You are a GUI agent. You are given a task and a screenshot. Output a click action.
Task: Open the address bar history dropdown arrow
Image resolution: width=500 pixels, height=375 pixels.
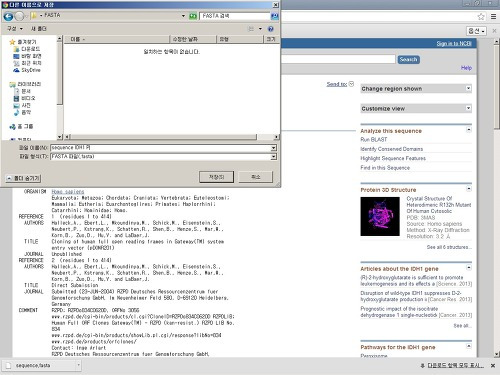click(183, 16)
